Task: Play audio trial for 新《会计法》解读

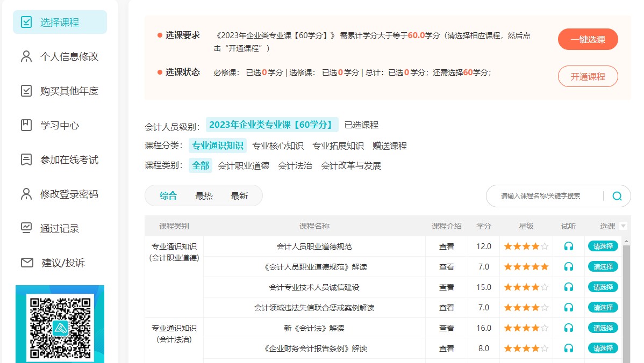Action: pyautogui.click(x=568, y=328)
